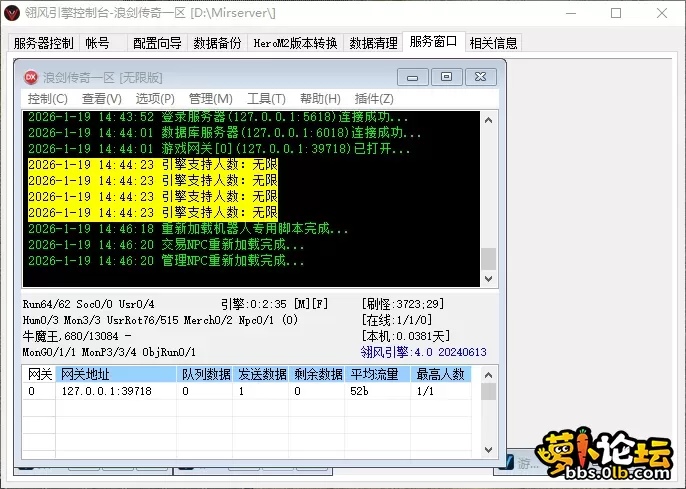Close the 浪剑传奇一区 inner window

[x=480, y=77]
